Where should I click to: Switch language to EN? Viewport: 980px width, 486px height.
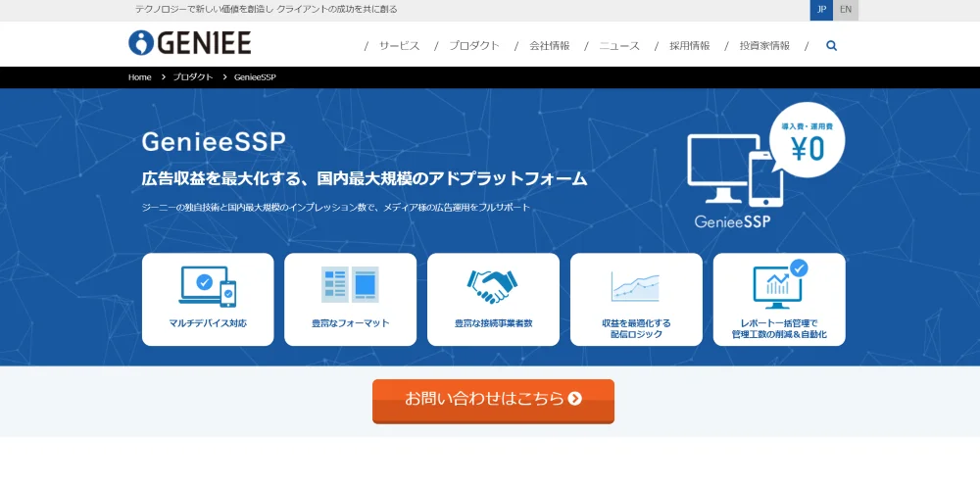coord(846,10)
